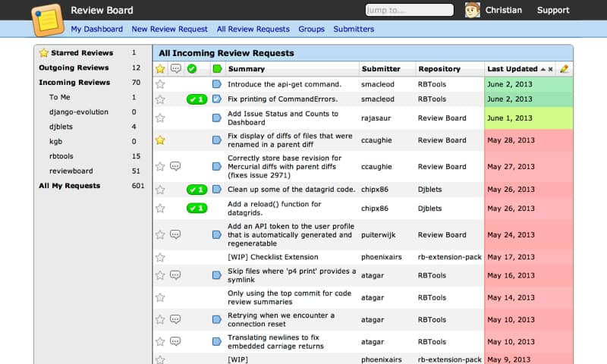This screenshot has height=364, width=607.
Task: Click Ship It badge on 'Fix printing of CommandErrors' row
Action: pos(197,99)
